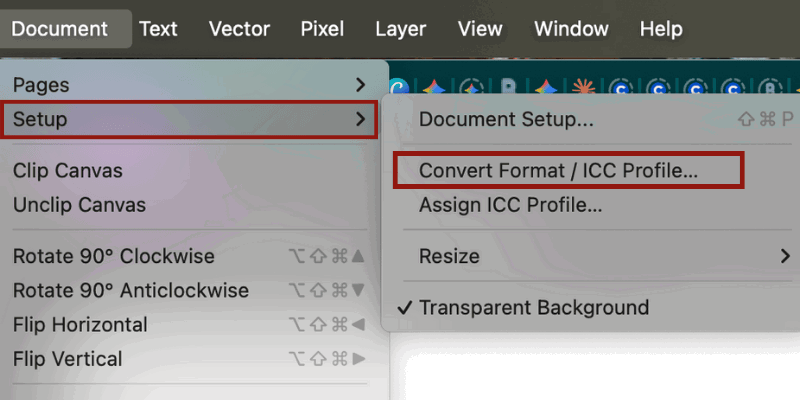
Task: Open the Layer menu
Action: click(x=400, y=29)
